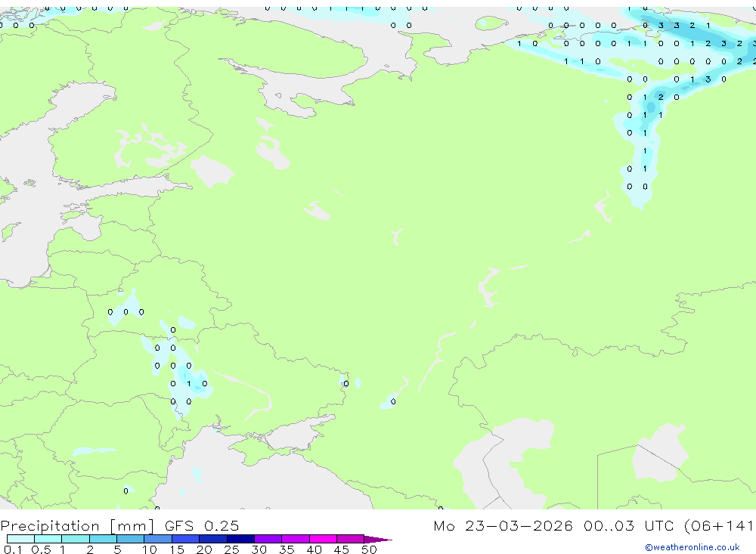This screenshot has height=554, width=756.
Task: Click the legend label "45"
Action: (342, 549)
